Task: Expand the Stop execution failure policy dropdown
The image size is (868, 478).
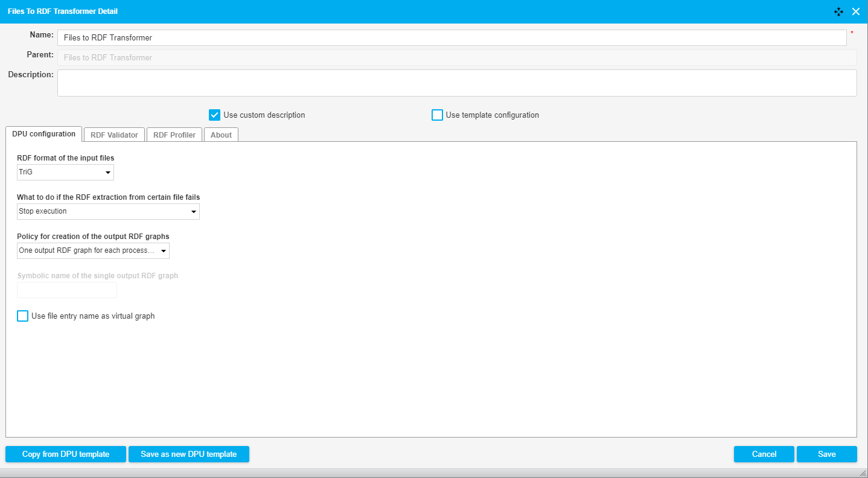Action: [x=108, y=212]
